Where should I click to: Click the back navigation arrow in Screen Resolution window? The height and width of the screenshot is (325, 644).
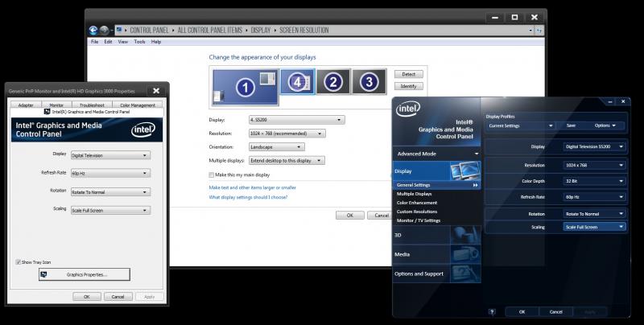point(93,30)
